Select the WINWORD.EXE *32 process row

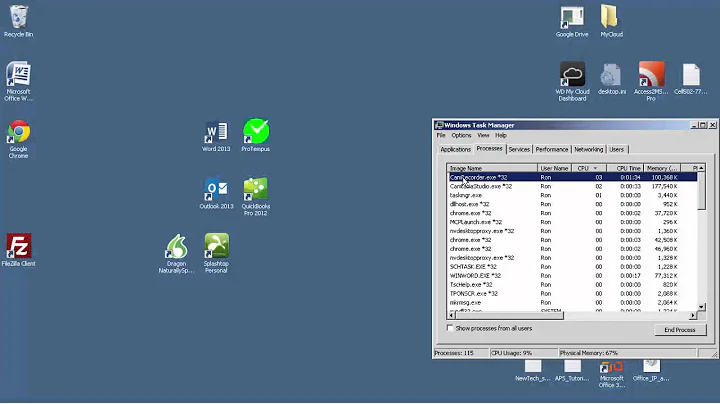pyautogui.click(x=572, y=276)
